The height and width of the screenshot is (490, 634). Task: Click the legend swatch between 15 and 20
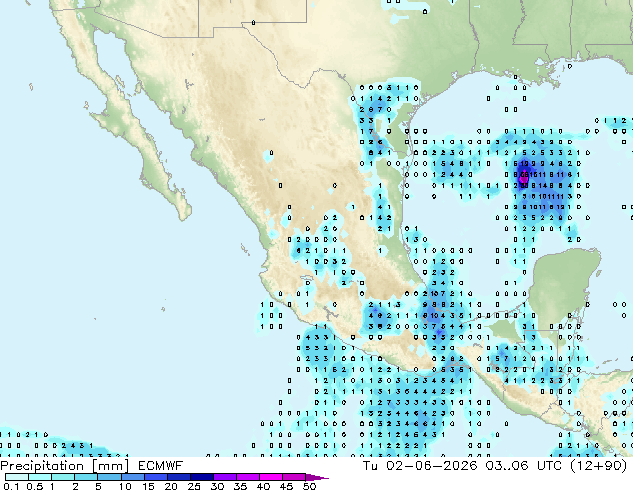[155, 477]
